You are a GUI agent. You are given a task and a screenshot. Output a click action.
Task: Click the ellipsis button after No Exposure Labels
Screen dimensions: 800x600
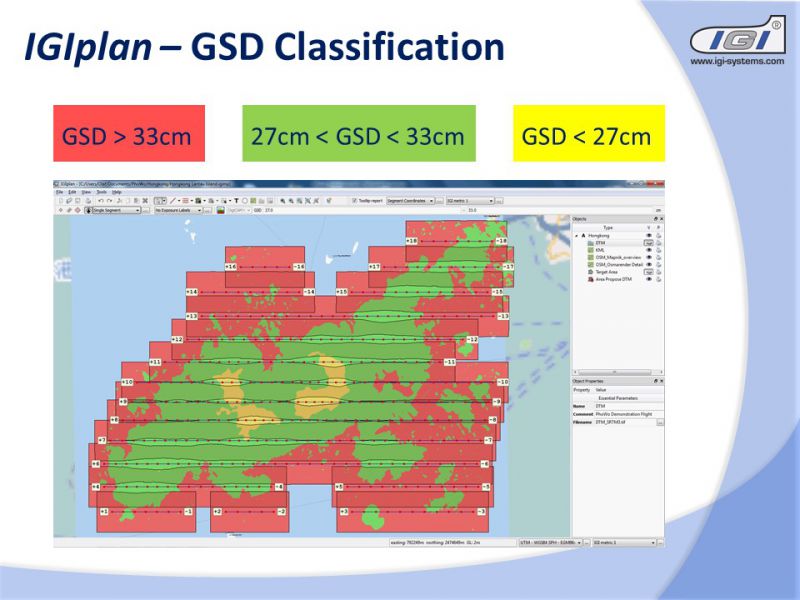(x=208, y=210)
